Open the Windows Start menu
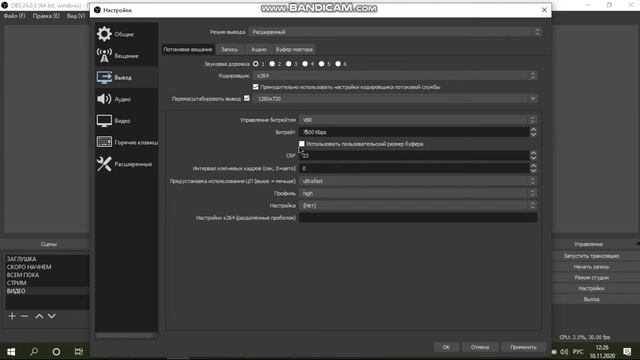Screen dimensions: 640x360 pos(11,351)
